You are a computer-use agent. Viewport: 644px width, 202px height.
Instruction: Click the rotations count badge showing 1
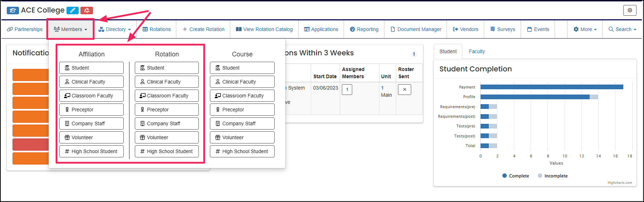(414, 54)
